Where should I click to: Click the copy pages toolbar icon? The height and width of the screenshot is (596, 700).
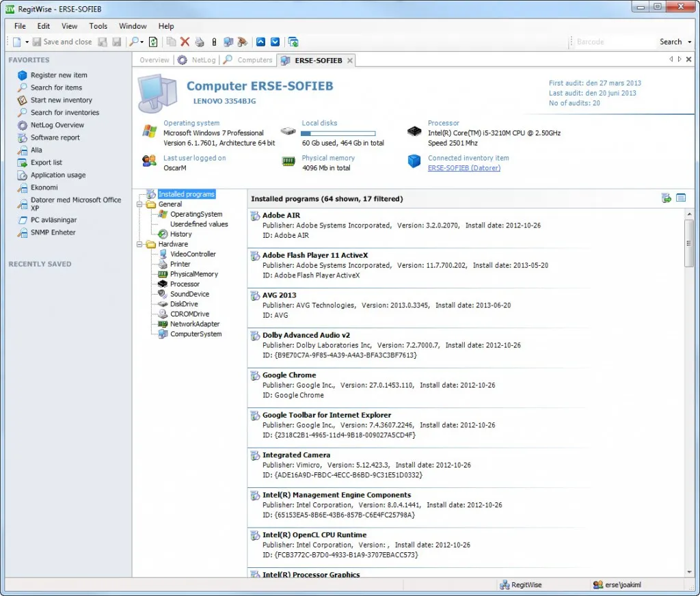(x=171, y=42)
